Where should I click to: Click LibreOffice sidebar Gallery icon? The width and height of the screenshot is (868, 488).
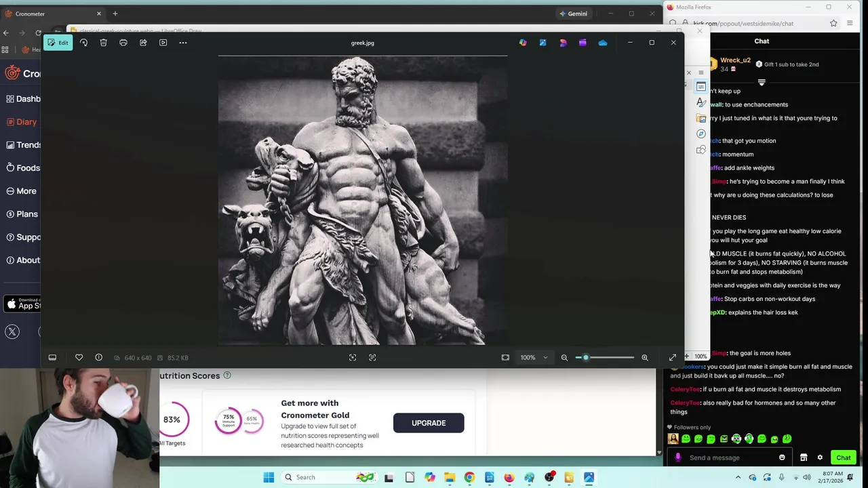[701, 118]
